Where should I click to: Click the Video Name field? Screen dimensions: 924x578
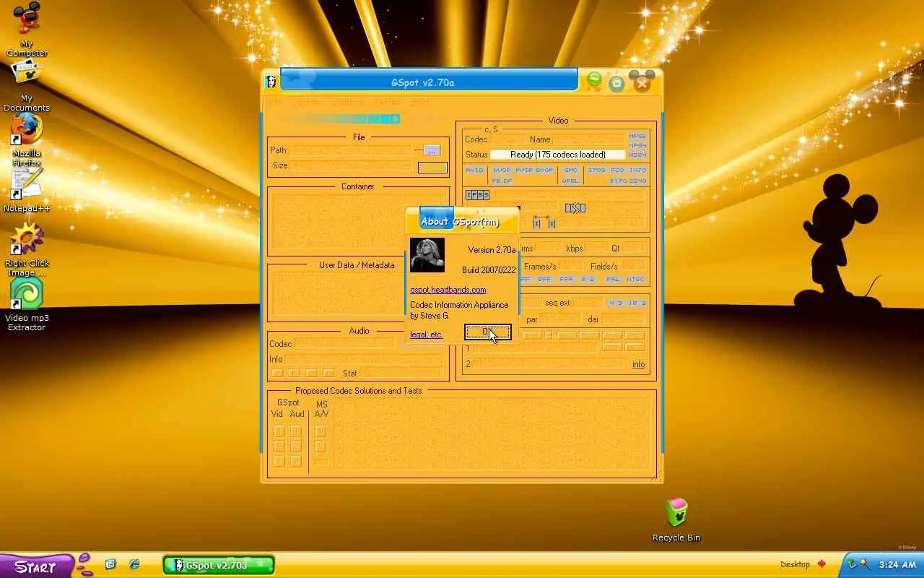point(588,139)
